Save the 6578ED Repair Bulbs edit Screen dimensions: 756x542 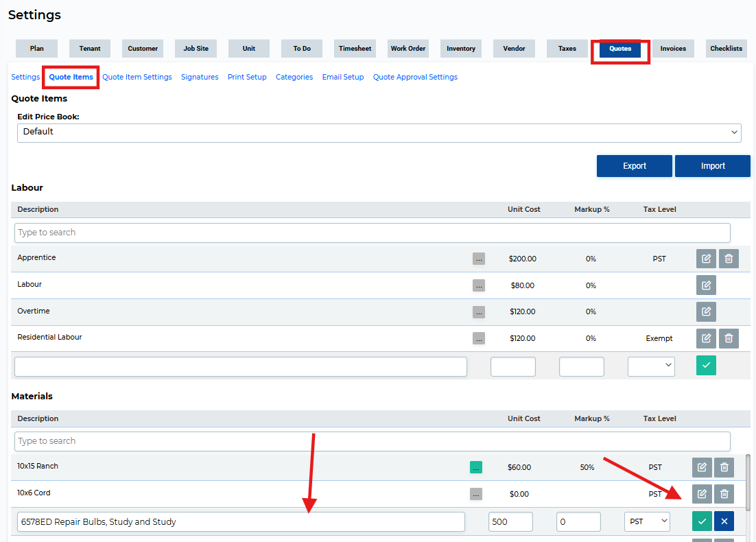[702, 521]
